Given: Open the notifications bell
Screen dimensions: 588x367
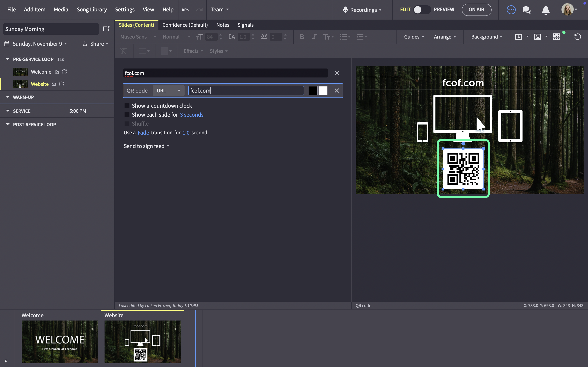Looking at the screenshot, I should (x=546, y=10).
